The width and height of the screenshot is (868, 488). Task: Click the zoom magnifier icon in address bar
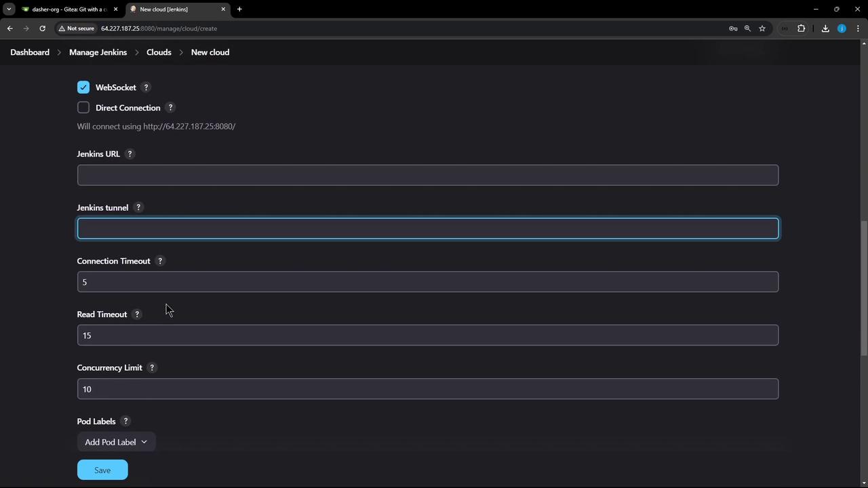[747, 28]
